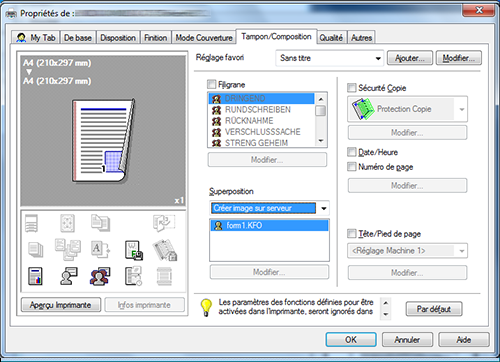Click the icon beside RUNDSCHREIBEN watermark
The width and height of the screenshot is (500, 362).
[217, 110]
